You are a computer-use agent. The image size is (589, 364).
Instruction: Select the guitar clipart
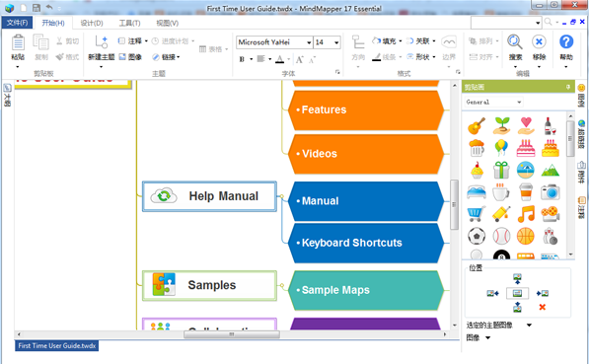[x=477, y=126]
